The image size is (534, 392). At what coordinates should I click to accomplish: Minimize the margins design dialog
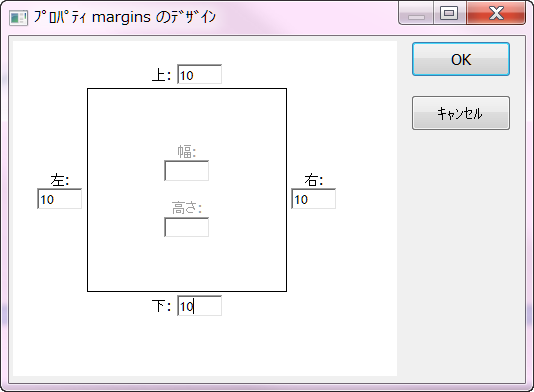point(416,14)
